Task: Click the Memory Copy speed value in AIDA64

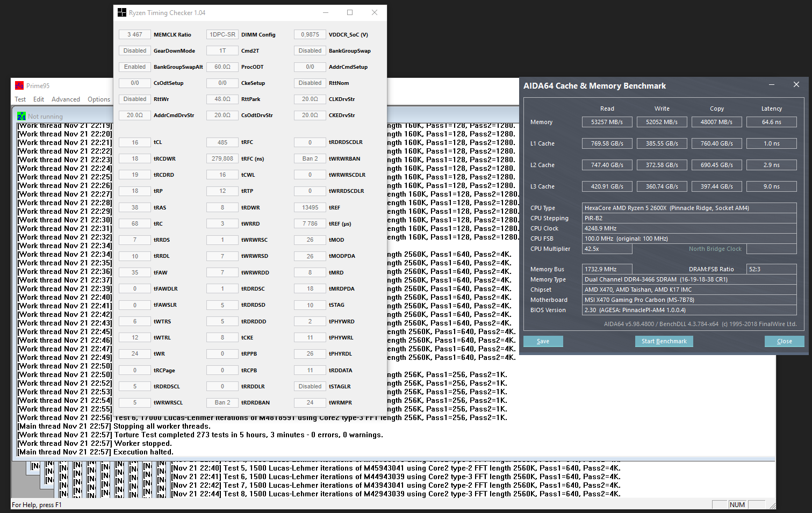Action: [717, 122]
